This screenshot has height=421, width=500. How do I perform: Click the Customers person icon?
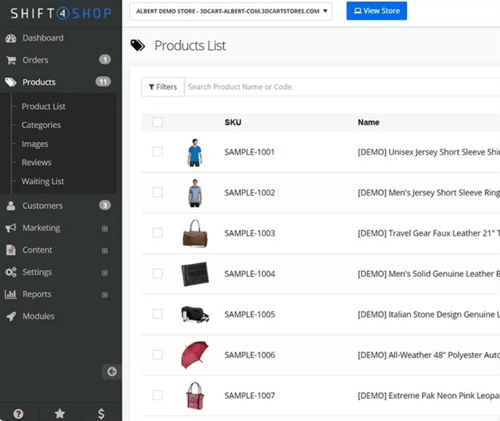click(x=11, y=206)
